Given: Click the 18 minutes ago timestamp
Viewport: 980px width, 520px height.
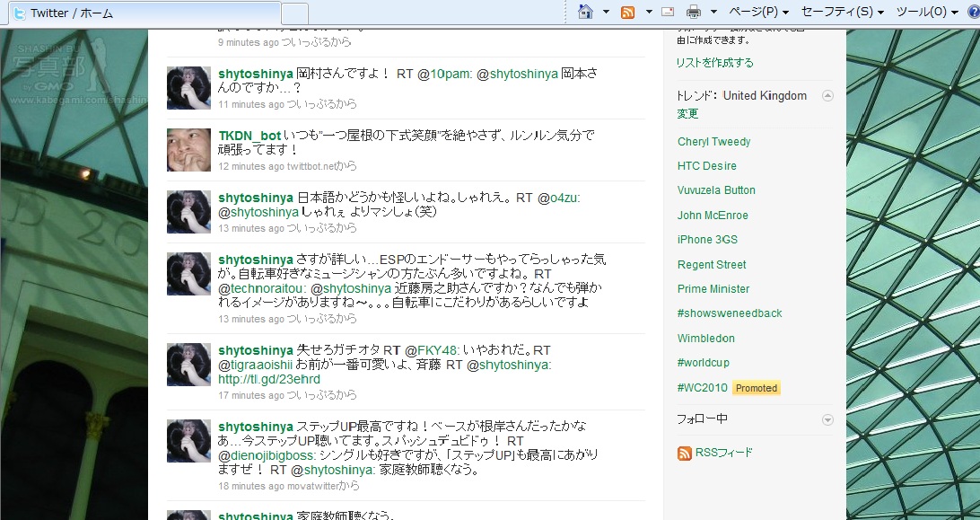Looking at the screenshot, I should pos(250,486).
